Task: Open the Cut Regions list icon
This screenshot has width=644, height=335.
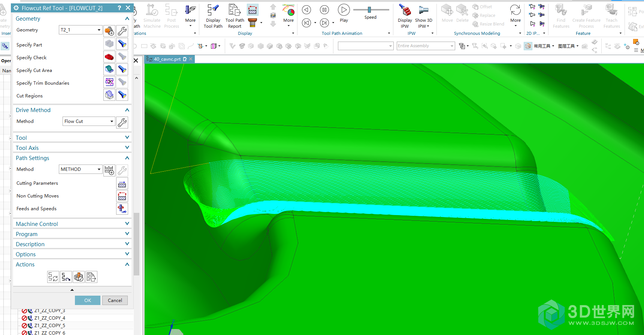Action: click(x=109, y=95)
